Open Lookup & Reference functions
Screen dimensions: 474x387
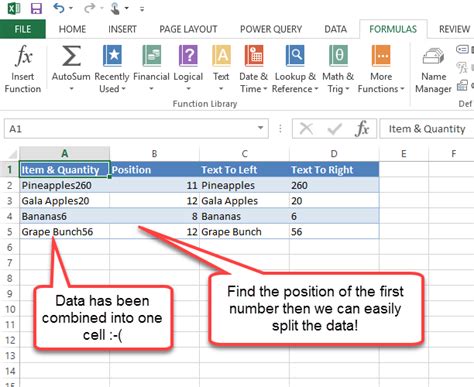pyautogui.click(x=295, y=69)
